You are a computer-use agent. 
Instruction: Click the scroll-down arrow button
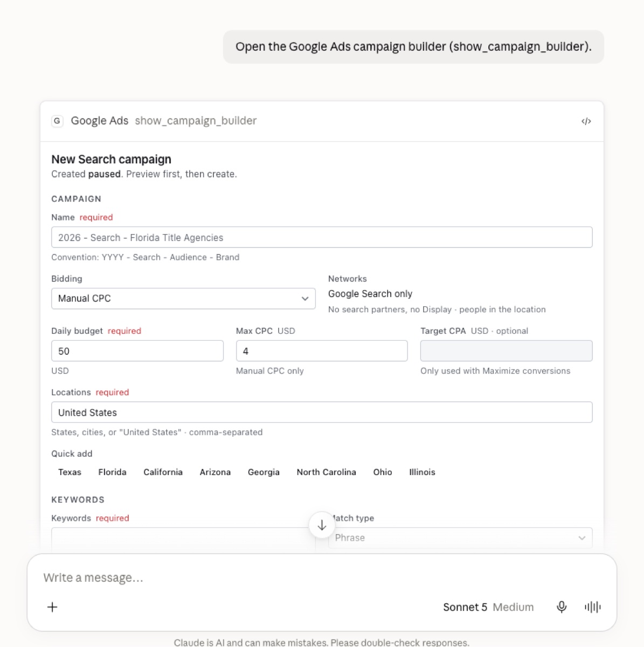point(322,525)
